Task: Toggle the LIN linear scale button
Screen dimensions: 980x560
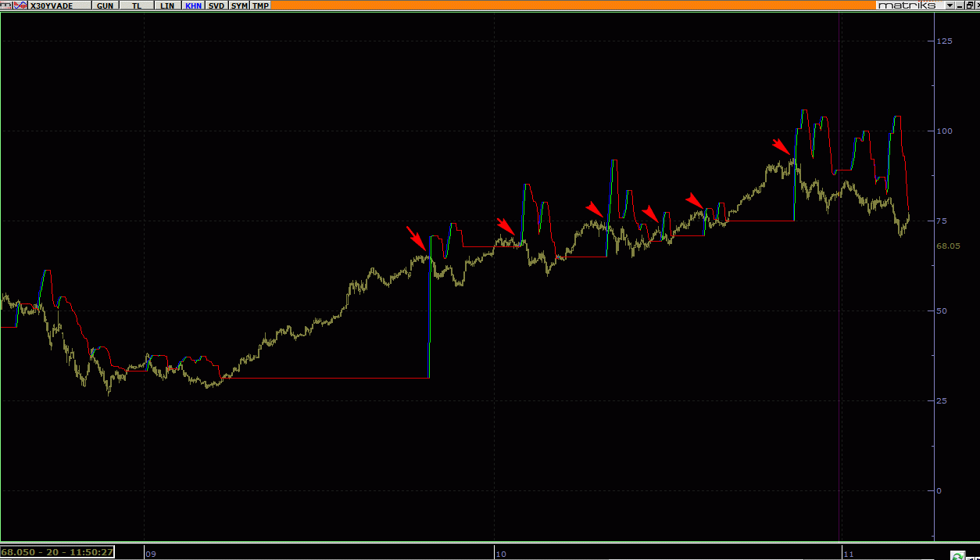Action: point(167,5)
